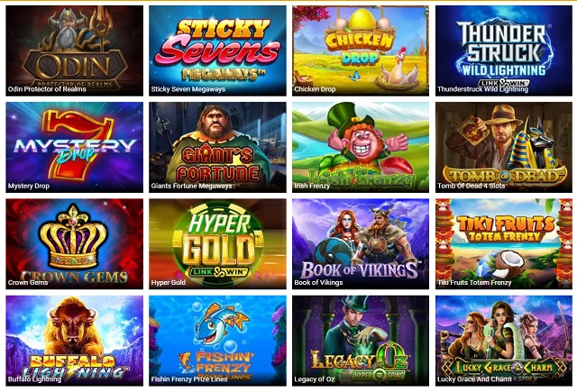
Task: Play the Mystery Drop game
Action: tap(74, 147)
